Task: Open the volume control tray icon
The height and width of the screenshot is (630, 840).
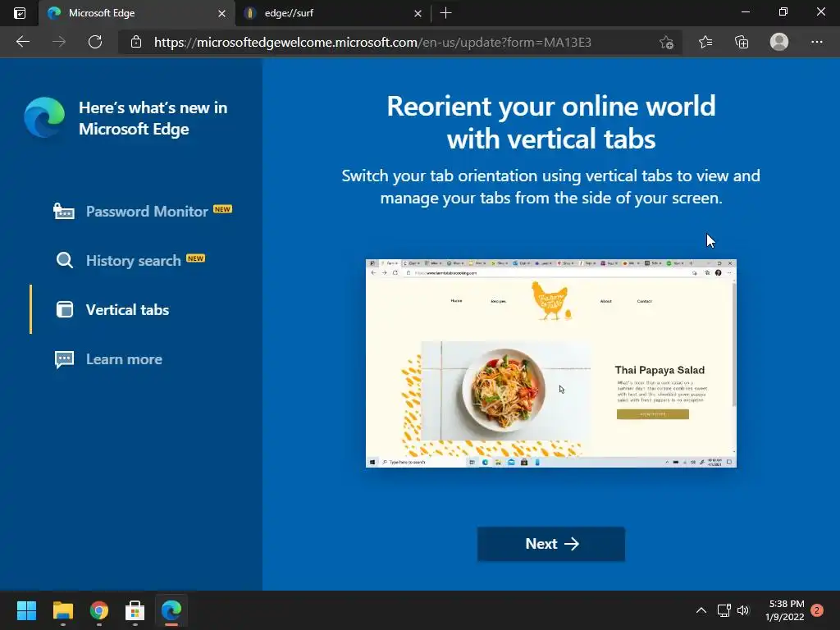Action: click(743, 610)
